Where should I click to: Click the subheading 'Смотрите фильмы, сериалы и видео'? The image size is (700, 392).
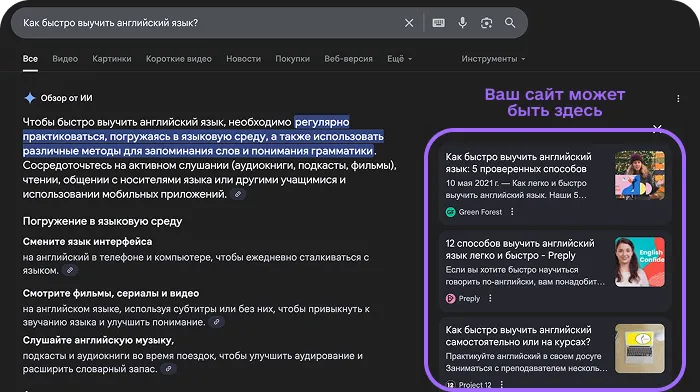111,293
